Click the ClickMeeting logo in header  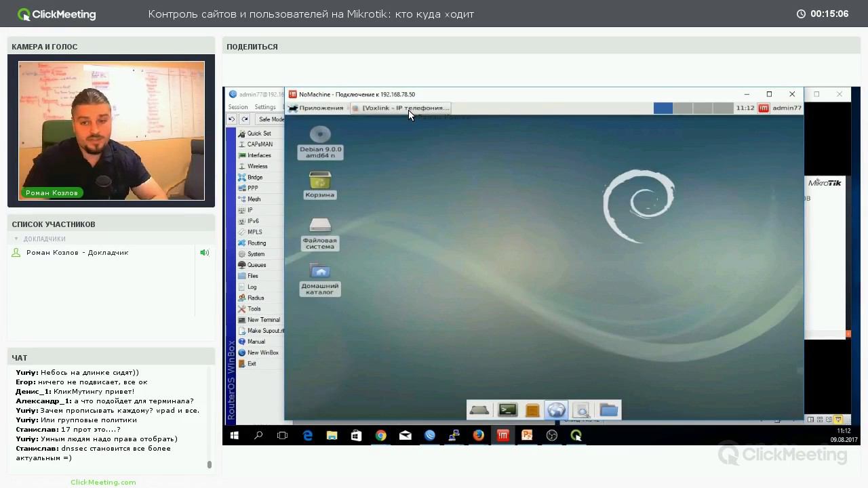click(x=57, y=14)
